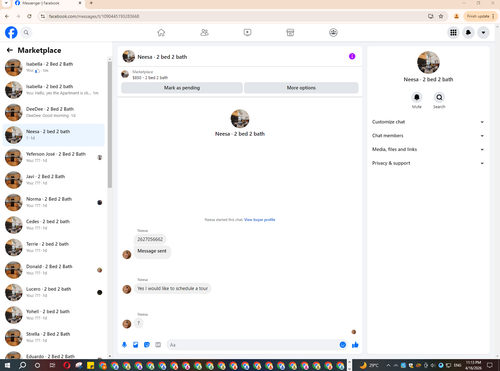This screenshot has height=371, width=500.
Task: Expand Privacy & support section
Action: (428, 163)
